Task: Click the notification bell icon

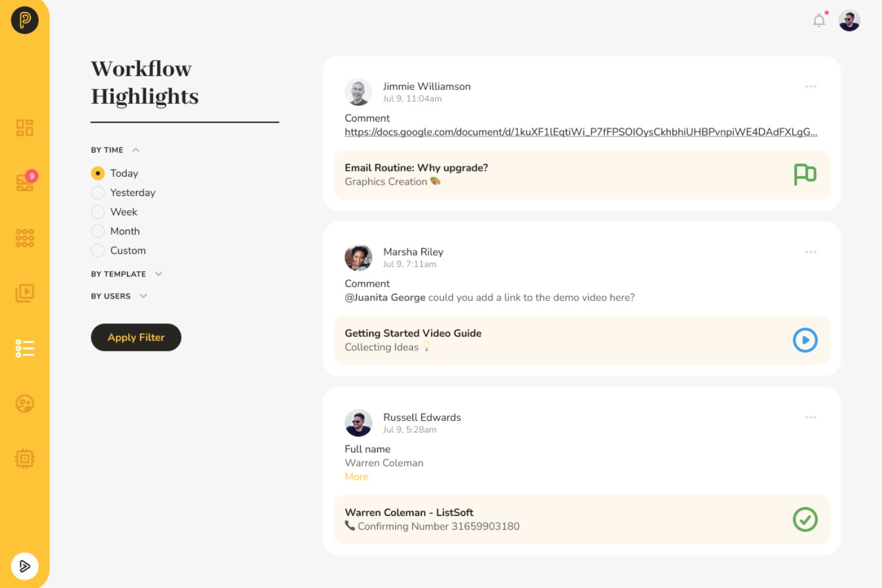Action: coord(819,20)
